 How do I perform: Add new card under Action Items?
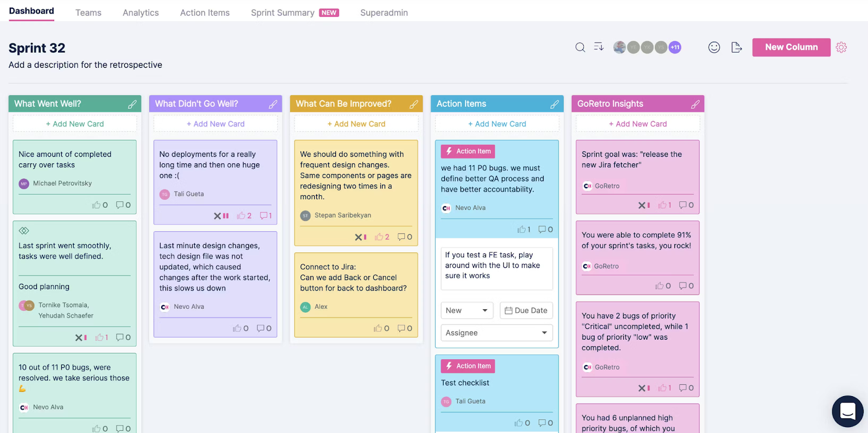pos(497,124)
